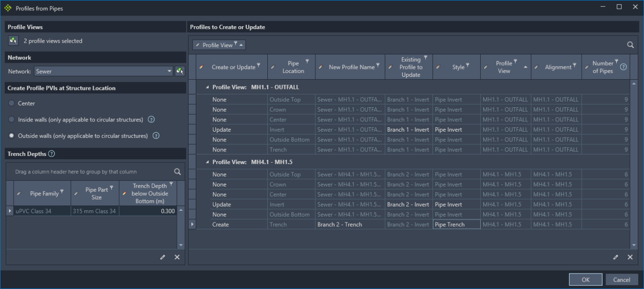644x289 pixels.
Task: Click the OK button
Action: [x=586, y=280]
